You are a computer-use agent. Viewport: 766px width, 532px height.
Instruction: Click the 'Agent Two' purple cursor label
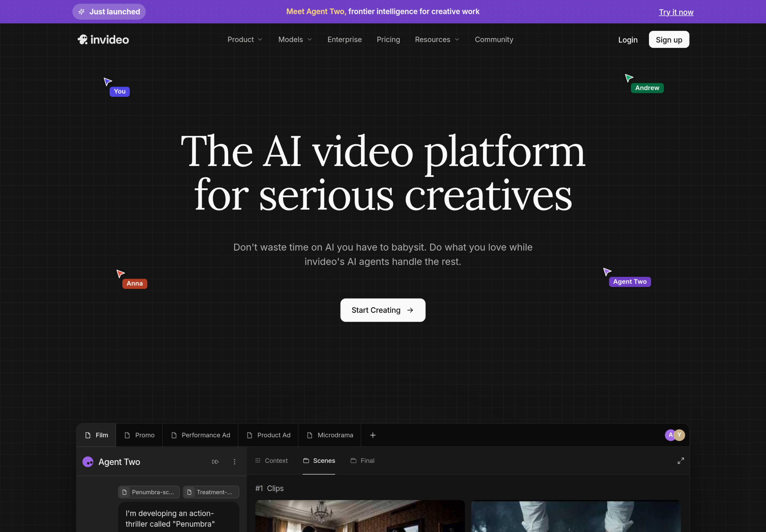(x=630, y=282)
